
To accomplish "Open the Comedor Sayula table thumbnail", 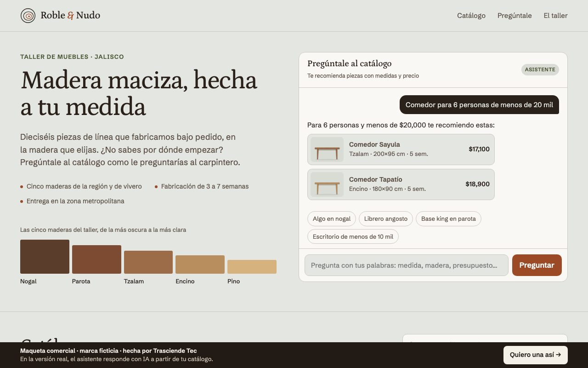I will pyautogui.click(x=327, y=149).
